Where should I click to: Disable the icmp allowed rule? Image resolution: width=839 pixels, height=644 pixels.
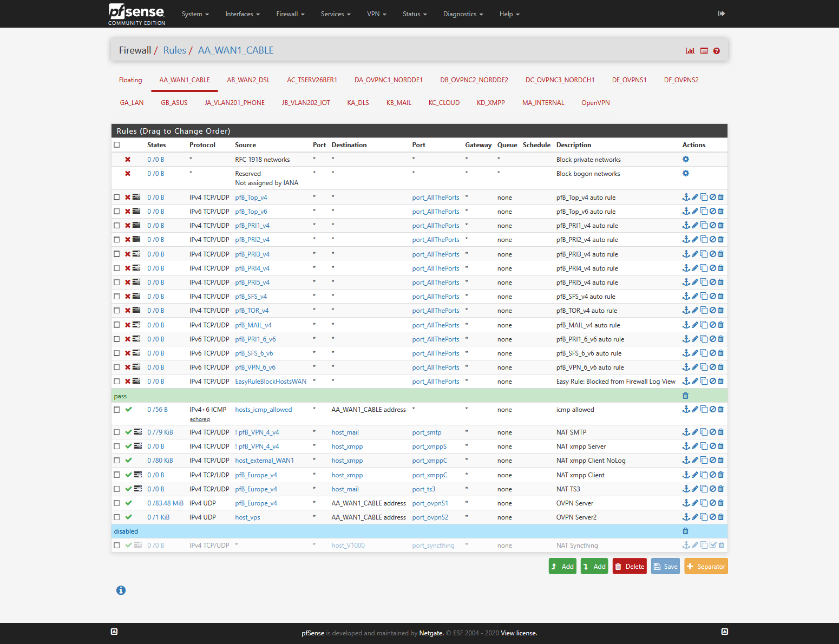click(x=713, y=409)
